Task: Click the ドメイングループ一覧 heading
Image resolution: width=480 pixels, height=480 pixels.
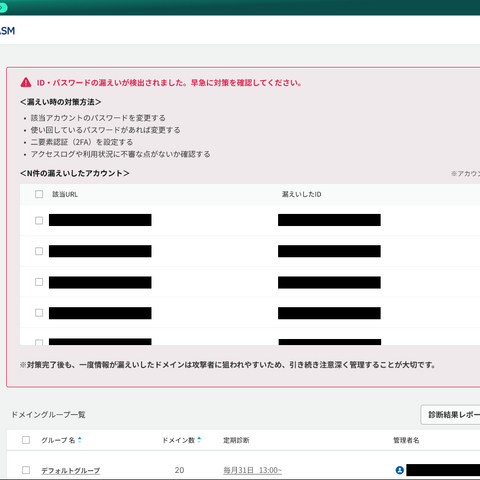Action: [x=48, y=415]
